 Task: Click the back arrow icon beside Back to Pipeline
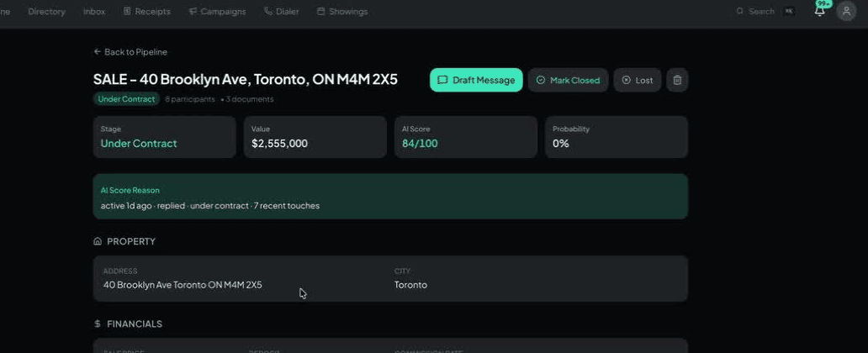[x=98, y=51]
